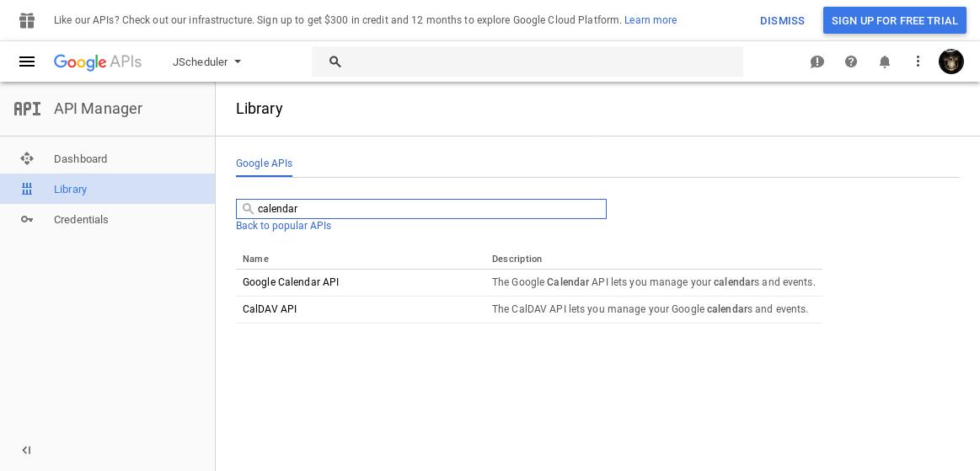Open the hamburger navigation menu
The height and width of the screenshot is (471, 980).
click(27, 62)
